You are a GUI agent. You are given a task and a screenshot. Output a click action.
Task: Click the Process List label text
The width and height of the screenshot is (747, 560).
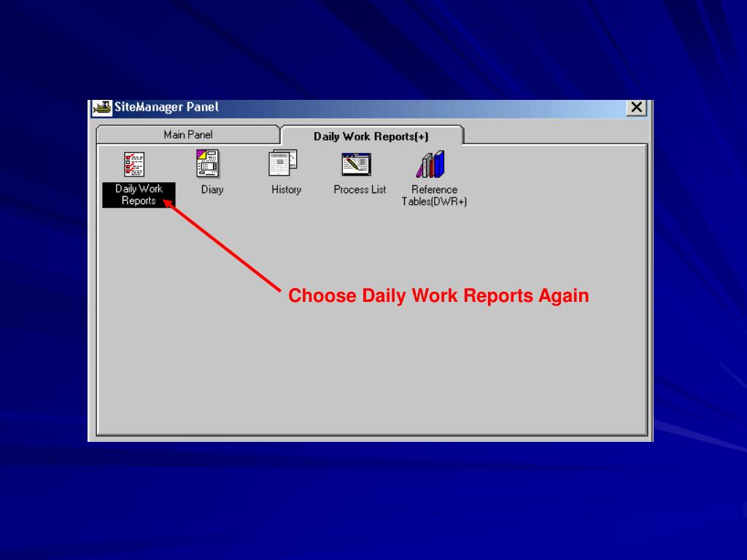click(360, 190)
